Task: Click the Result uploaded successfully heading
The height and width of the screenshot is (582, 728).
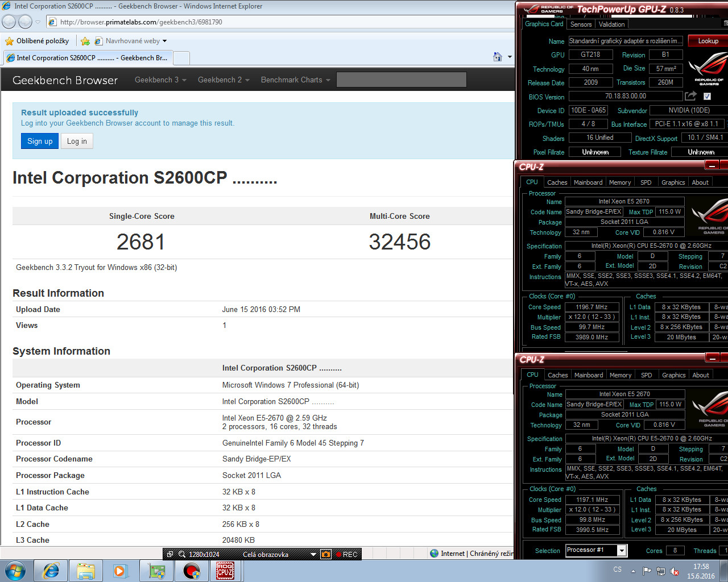Action: [x=80, y=113]
